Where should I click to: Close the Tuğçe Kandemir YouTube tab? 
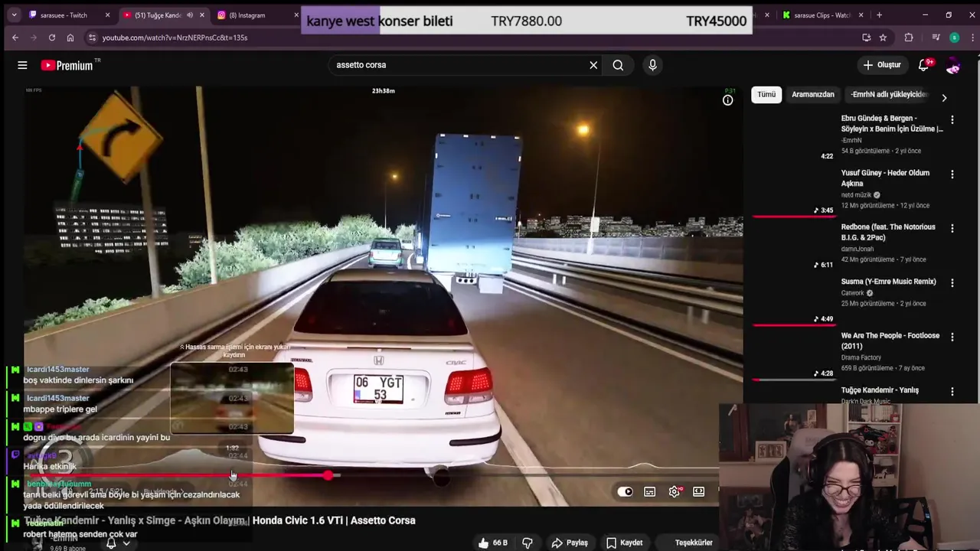[202, 15]
